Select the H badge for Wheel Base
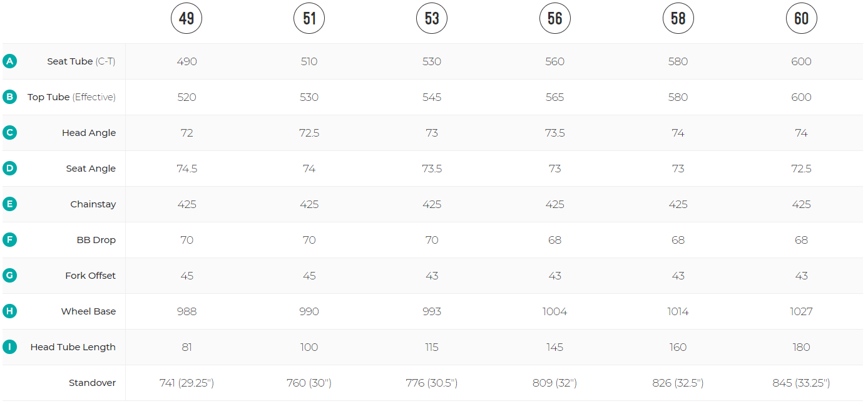868x406 pixels. 9,311
